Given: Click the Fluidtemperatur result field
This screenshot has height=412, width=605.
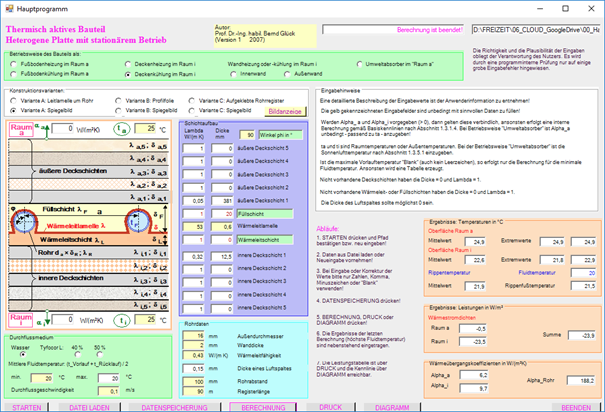Looking at the screenshot, I should [584, 273].
